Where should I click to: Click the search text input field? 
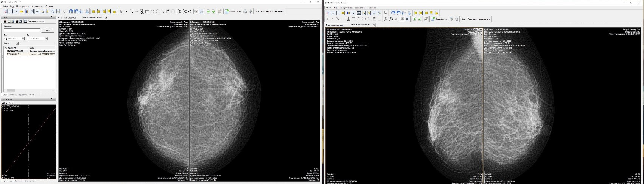[x=22, y=30]
